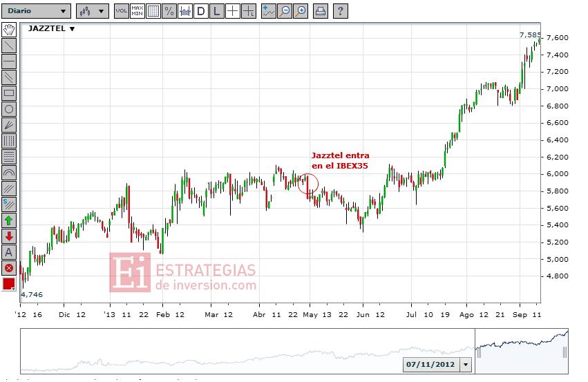
Task: Select the text annotation A tool
Action: click(x=9, y=252)
